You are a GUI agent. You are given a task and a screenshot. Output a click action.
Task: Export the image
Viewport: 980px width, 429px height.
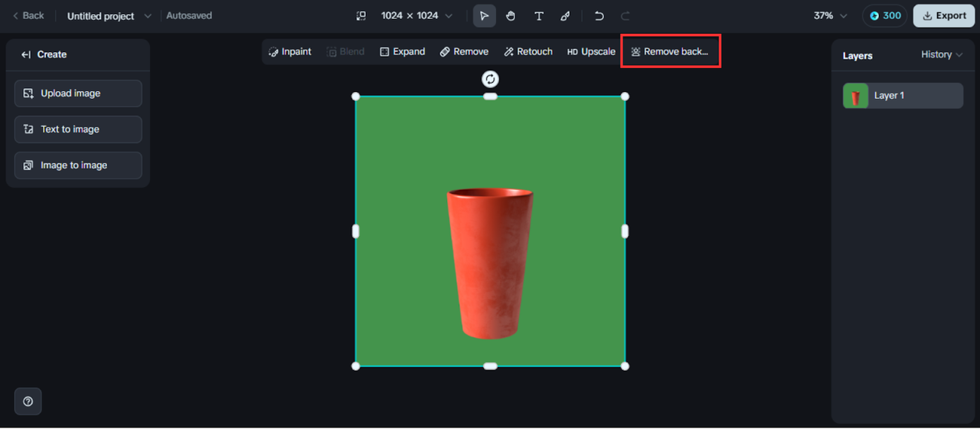tap(944, 16)
